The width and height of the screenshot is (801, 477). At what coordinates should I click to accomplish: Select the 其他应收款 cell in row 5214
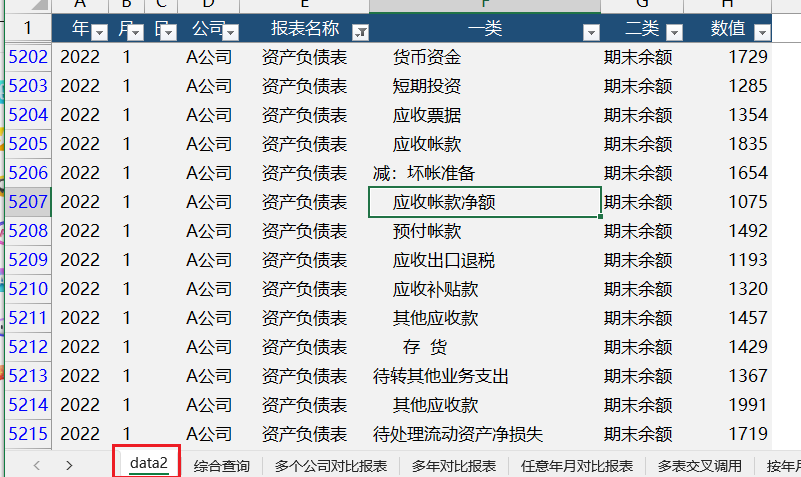[x=484, y=405]
